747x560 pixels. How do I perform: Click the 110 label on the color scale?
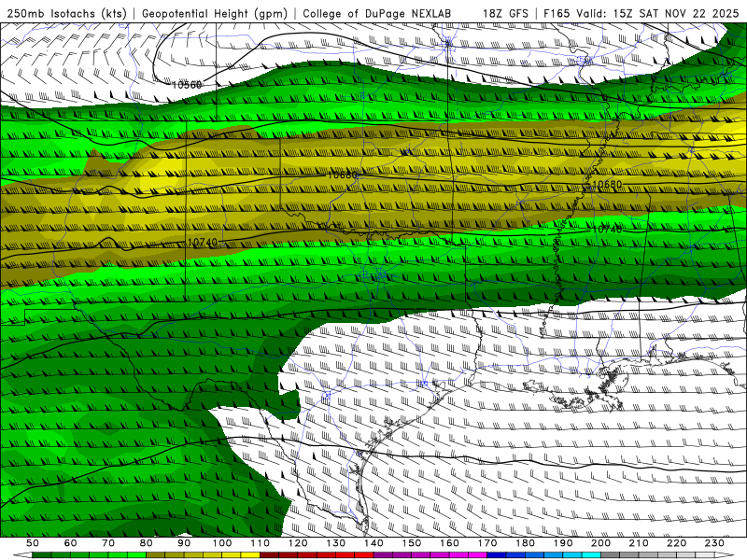click(x=261, y=543)
